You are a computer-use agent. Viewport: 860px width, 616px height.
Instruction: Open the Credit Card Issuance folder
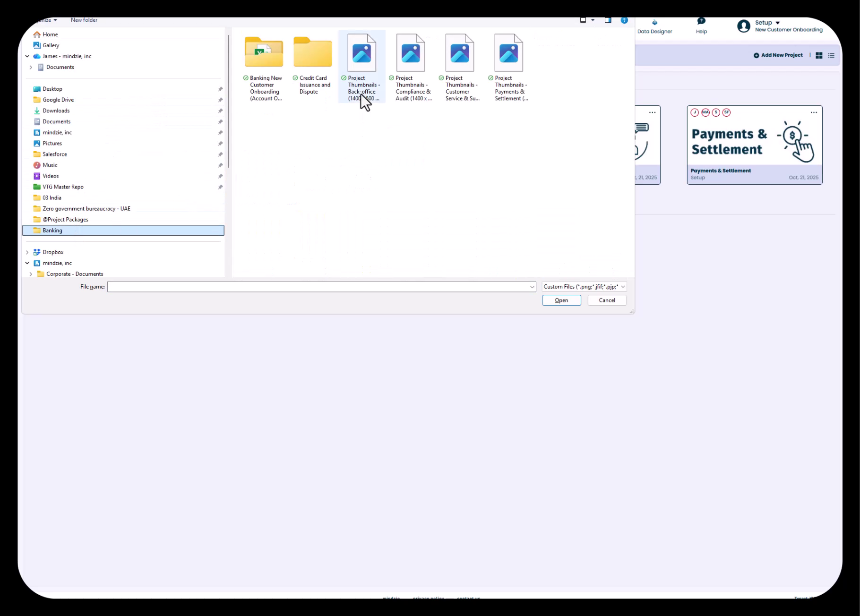[x=312, y=65]
